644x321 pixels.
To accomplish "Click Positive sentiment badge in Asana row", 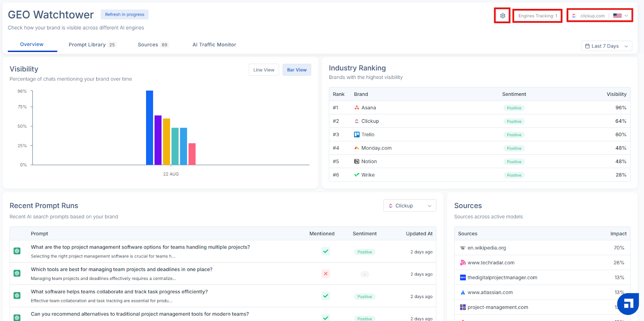I will (x=514, y=108).
